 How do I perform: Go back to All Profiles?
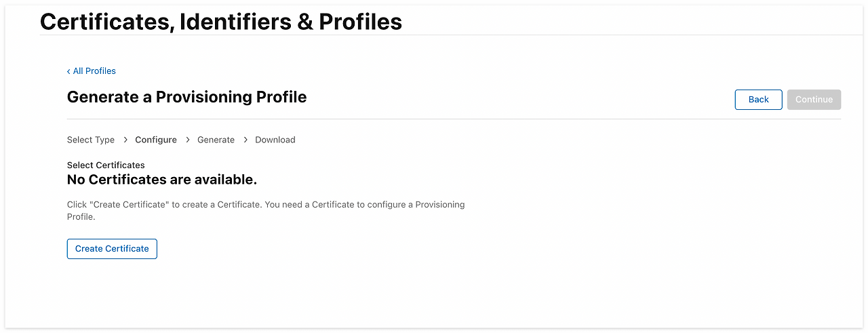[x=94, y=71]
